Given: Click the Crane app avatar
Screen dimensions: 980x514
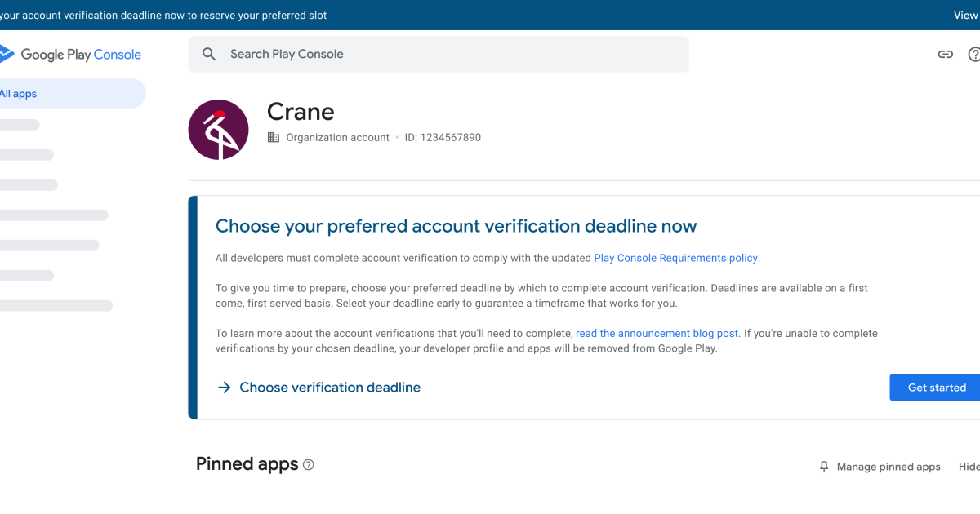Looking at the screenshot, I should (218, 129).
